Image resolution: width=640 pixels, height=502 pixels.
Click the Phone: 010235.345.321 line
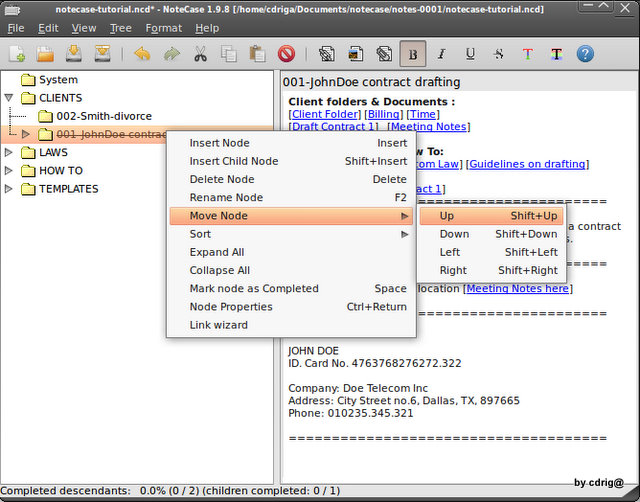(x=351, y=413)
